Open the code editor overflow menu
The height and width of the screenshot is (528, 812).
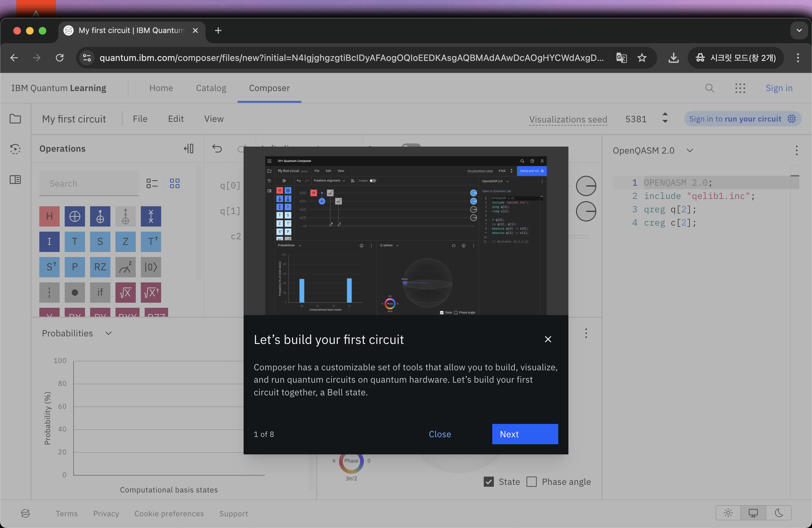(x=797, y=150)
